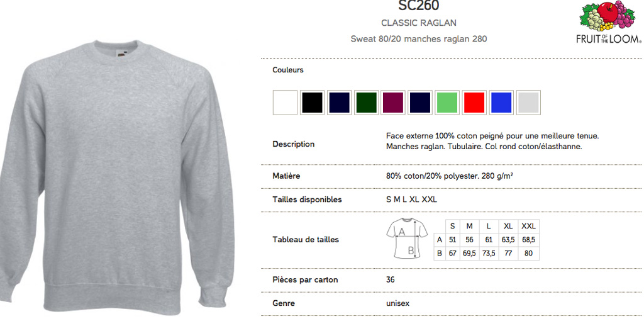Click the CLASSIC RAGLAN product name
Screen dimensions: 644x326
pyautogui.click(x=418, y=23)
